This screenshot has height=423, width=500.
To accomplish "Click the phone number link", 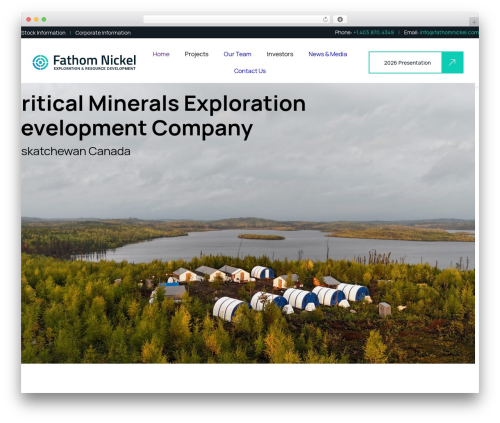I will 374,32.
